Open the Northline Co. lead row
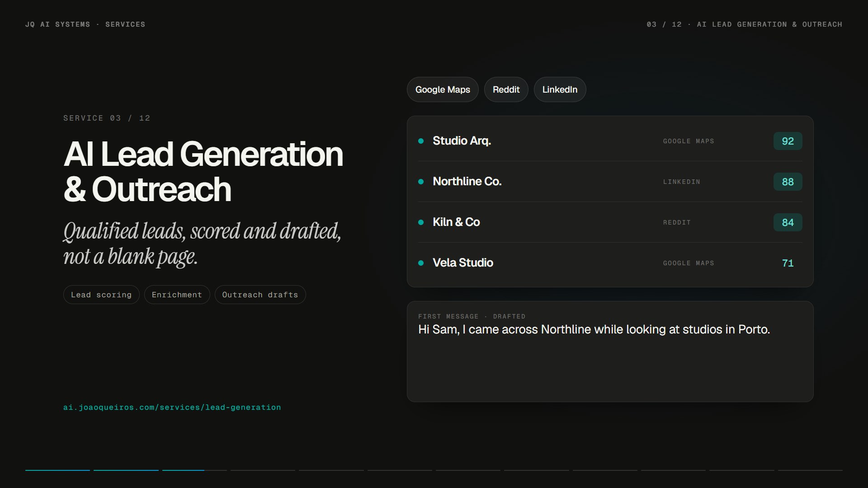The height and width of the screenshot is (488, 868). click(610, 182)
